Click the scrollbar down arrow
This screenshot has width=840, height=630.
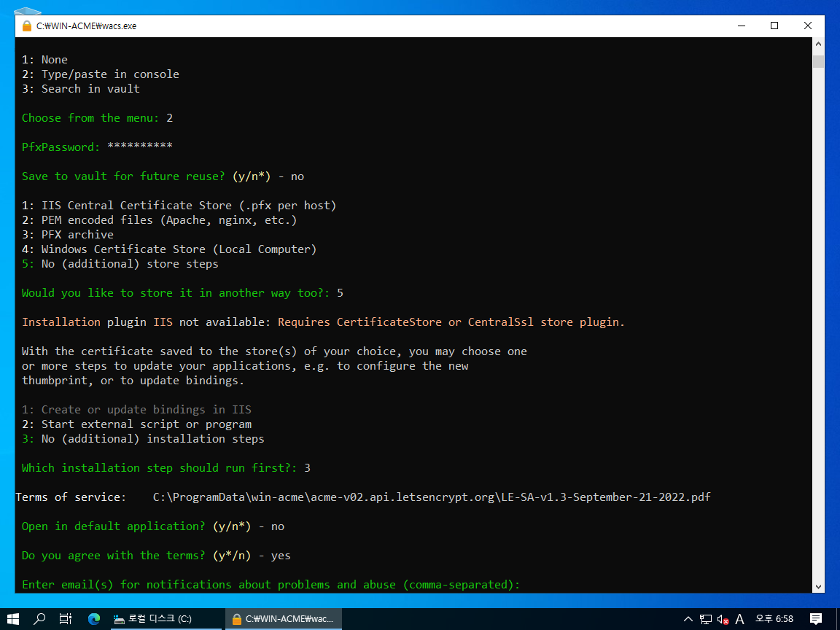(819, 586)
